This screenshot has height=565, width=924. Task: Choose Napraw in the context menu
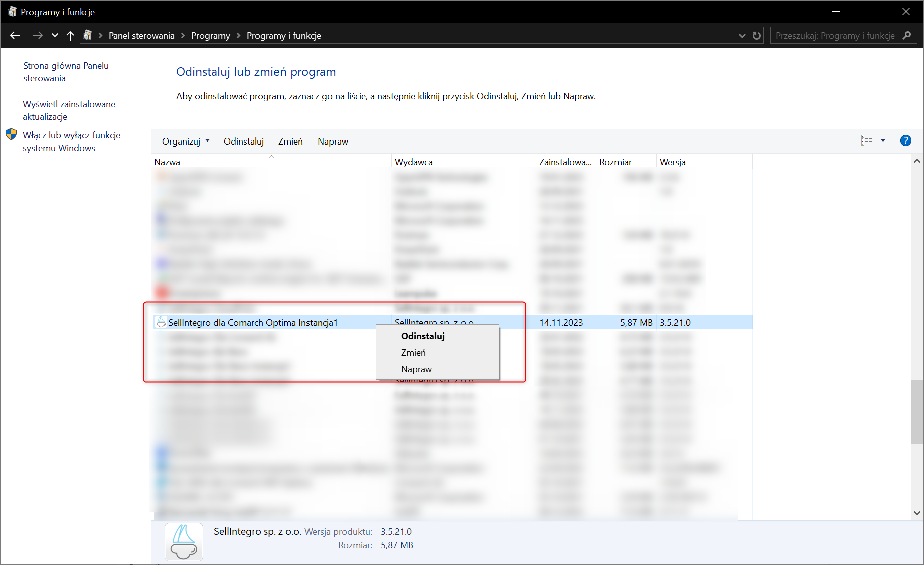pyautogui.click(x=437, y=369)
